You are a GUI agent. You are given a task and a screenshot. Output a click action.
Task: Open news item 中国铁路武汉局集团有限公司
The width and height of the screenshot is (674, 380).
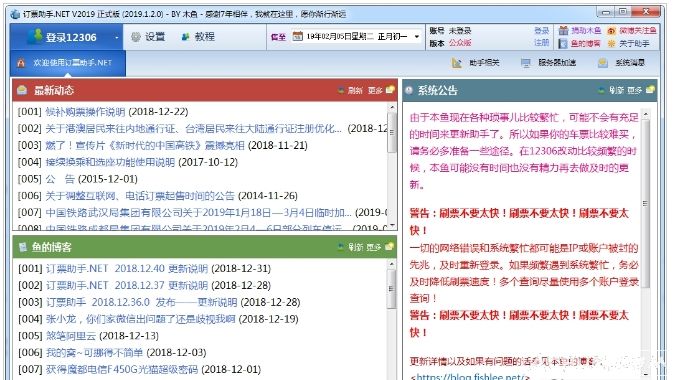pyautogui.click(x=199, y=212)
